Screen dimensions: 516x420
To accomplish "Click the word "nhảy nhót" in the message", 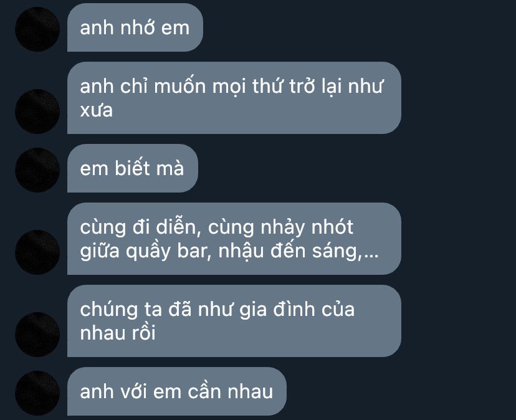I will pos(307,227).
